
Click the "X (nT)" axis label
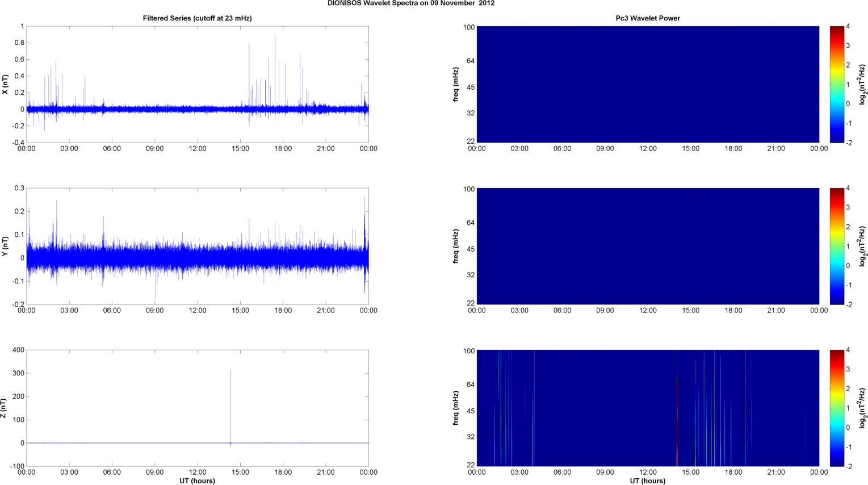click(x=5, y=85)
